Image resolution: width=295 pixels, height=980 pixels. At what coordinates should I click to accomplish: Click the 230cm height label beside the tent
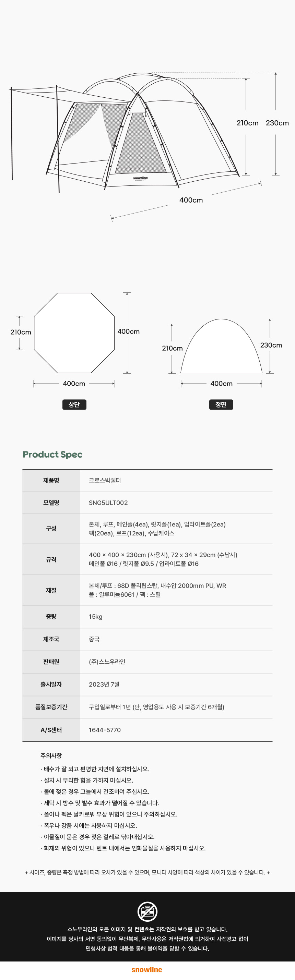[x=277, y=123]
